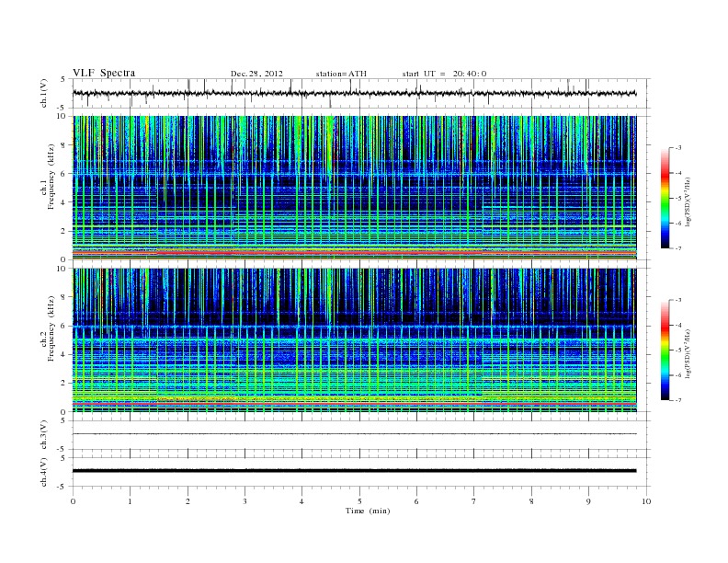Screen dimensions: 728x563
Task: Click the ch.2 spectrogram color bar
Action: 665,350
